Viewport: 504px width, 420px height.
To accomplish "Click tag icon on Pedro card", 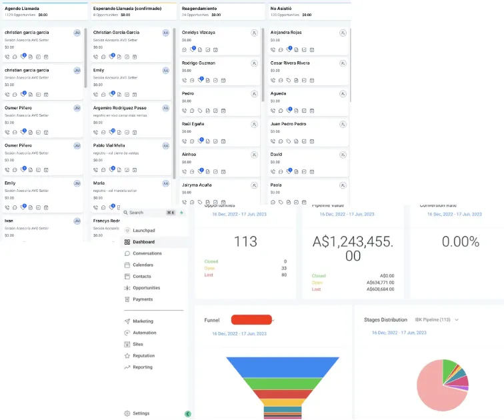I will click(200, 111).
